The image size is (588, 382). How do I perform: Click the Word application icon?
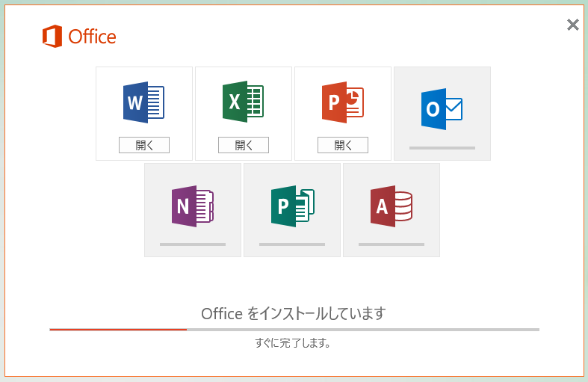[x=144, y=102]
